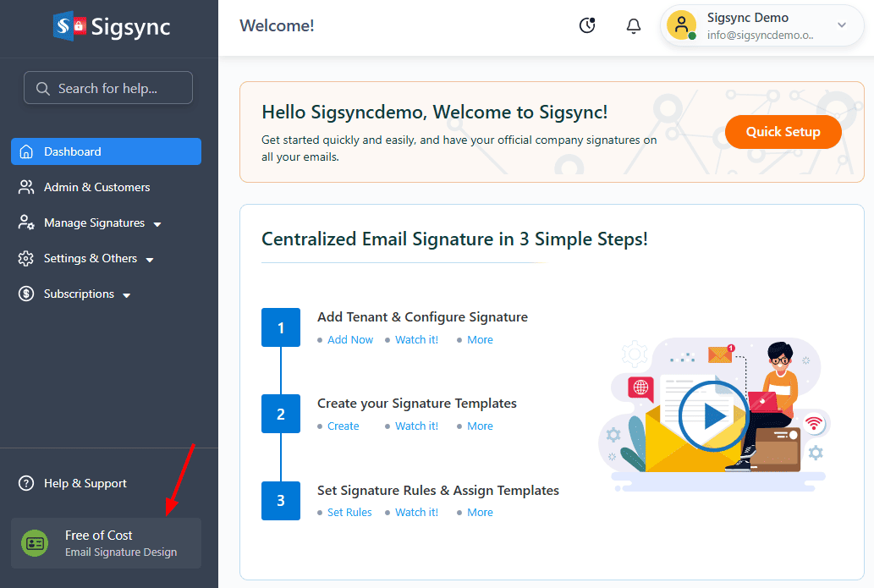Click 'Centralized Email Signature in 3 Simple Steps!' heading
The image size is (874, 588).
click(x=455, y=239)
